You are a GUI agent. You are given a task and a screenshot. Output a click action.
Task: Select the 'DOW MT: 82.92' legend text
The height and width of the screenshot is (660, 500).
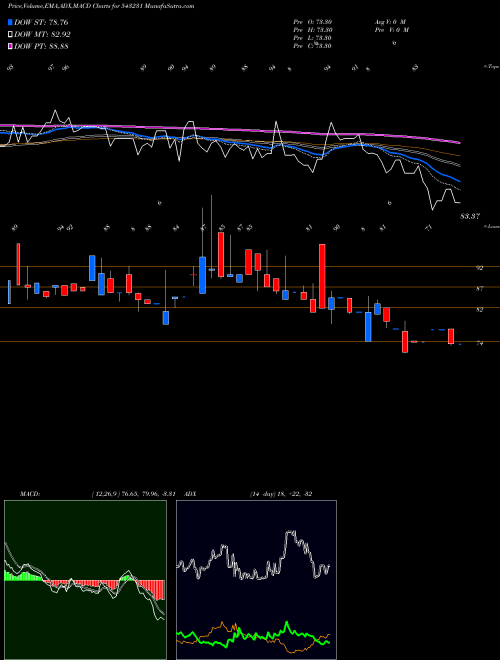(42, 35)
